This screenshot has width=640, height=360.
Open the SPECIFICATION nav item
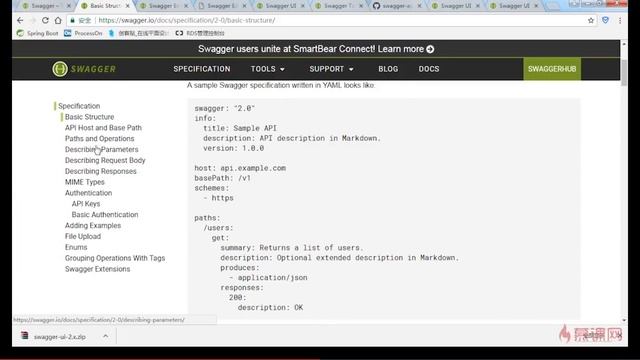coord(202,69)
